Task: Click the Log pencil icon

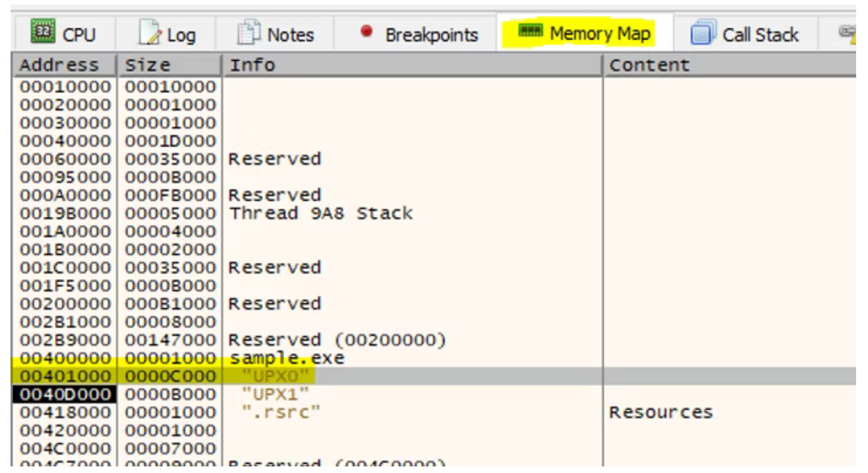Action: [150, 34]
